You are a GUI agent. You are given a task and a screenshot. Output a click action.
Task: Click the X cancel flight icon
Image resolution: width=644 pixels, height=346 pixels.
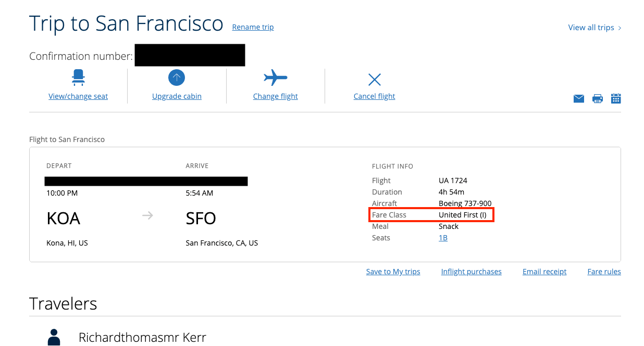[374, 79]
